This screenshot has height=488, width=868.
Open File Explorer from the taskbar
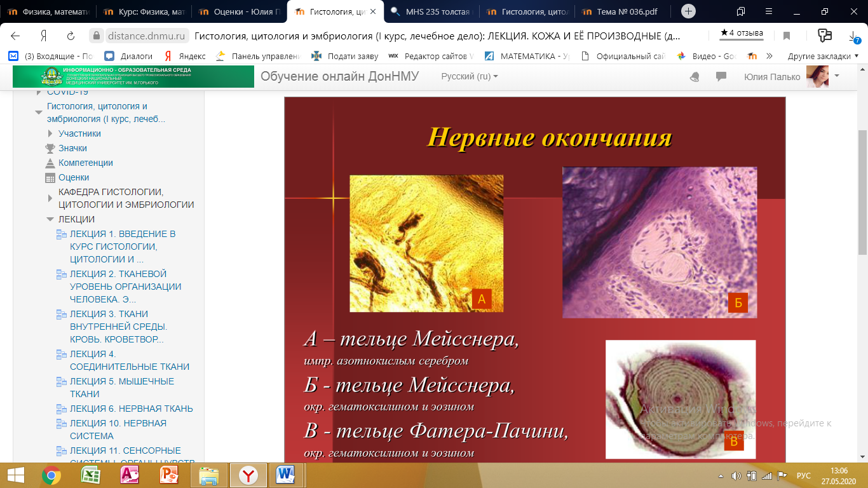[x=208, y=475]
